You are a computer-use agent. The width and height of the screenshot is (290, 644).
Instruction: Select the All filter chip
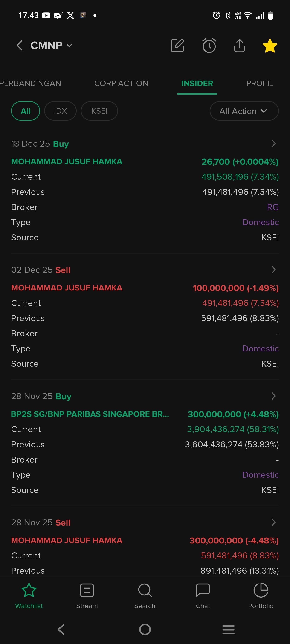point(26,111)
